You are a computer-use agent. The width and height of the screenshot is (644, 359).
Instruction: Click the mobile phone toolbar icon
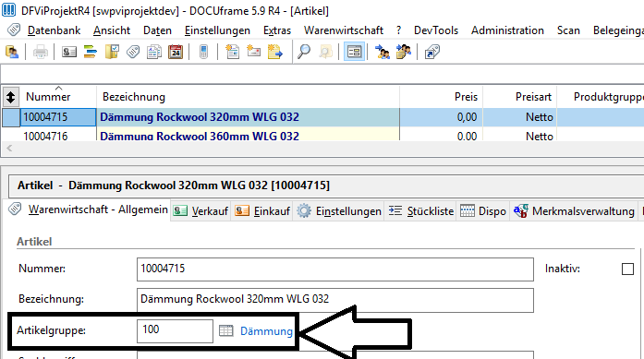203,52
